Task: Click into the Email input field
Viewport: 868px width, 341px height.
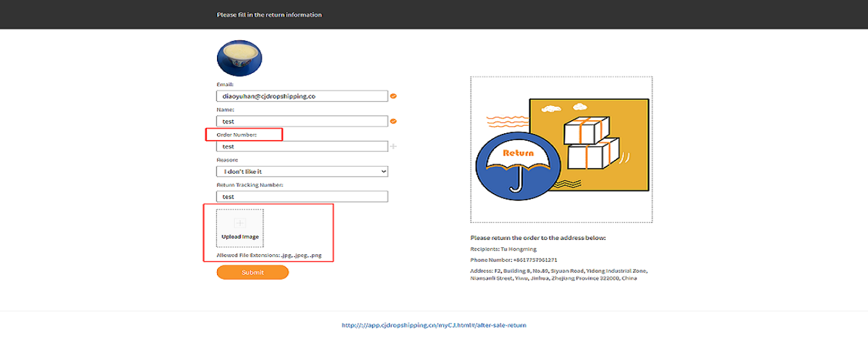Action: 301,96
